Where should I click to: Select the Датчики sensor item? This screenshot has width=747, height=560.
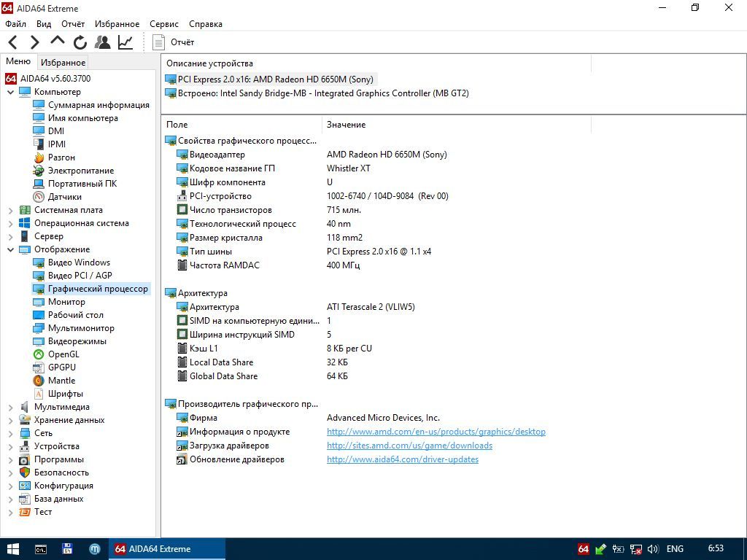pyautogui.click(x=64, y=197)
